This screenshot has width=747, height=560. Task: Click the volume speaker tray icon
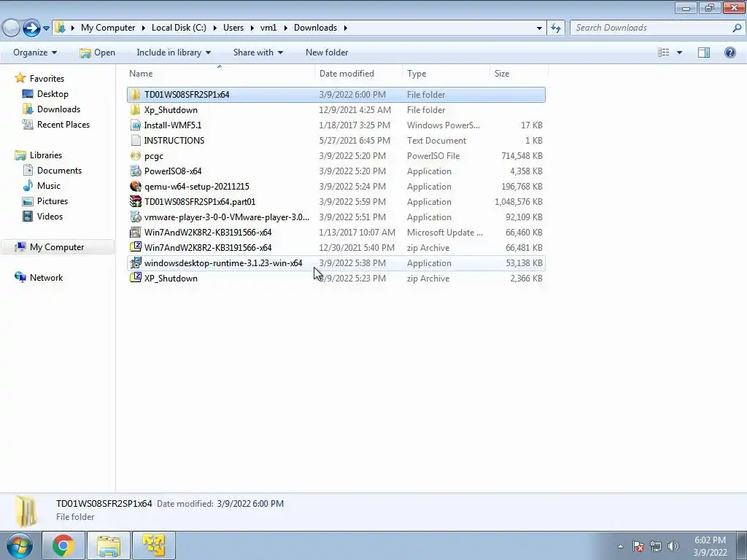(673, 546)
